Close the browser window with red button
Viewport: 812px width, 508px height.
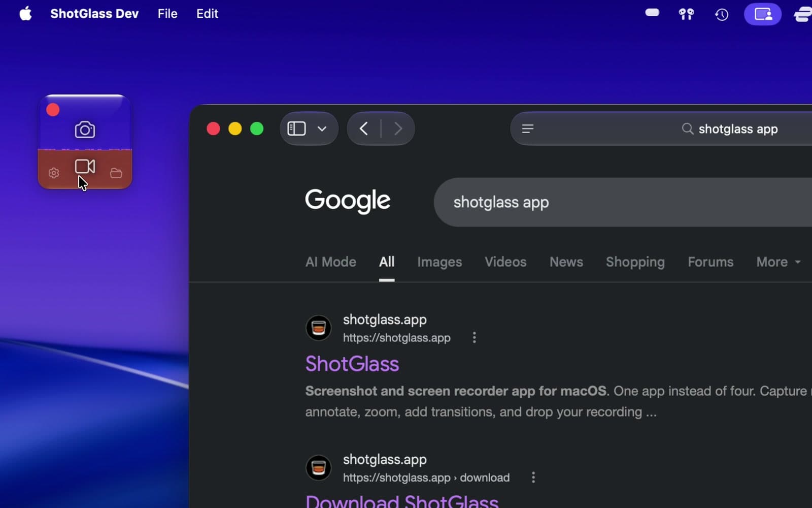(x=213, y=129)
